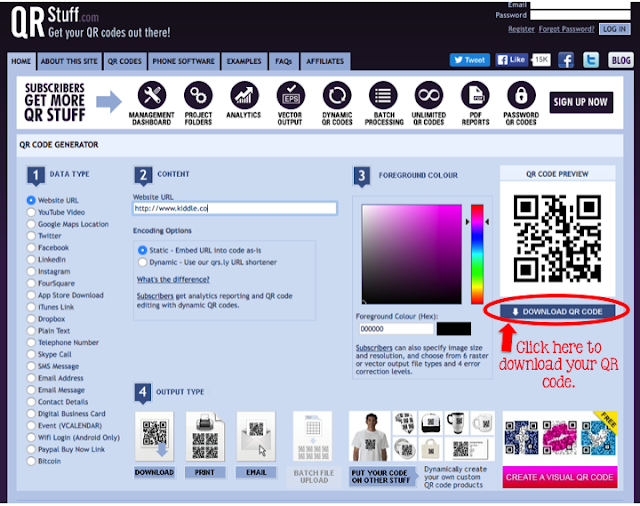Open the Register link

tap(521, 29)
